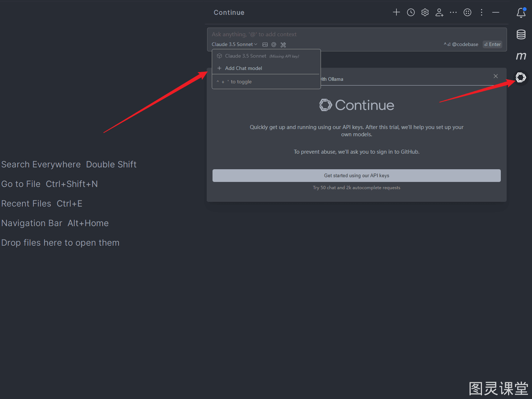Open the vertical three-dots options menu
Viewport: 532px width, 399px height.
coord(482,12)
